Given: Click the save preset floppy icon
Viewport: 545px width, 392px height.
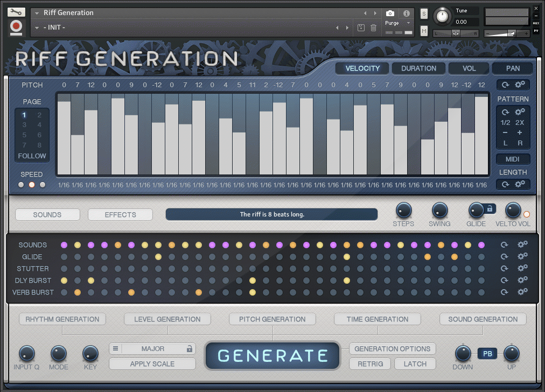Looking at the screenshot, I should (361, 27).
